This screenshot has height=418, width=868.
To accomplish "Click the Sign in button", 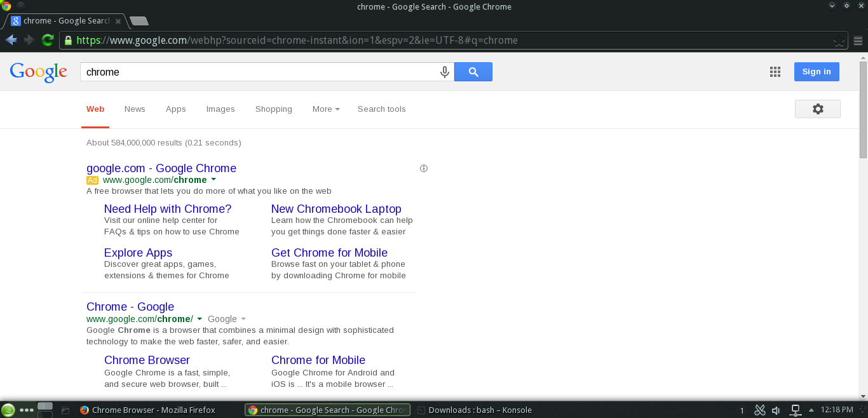I will point(817,72).
